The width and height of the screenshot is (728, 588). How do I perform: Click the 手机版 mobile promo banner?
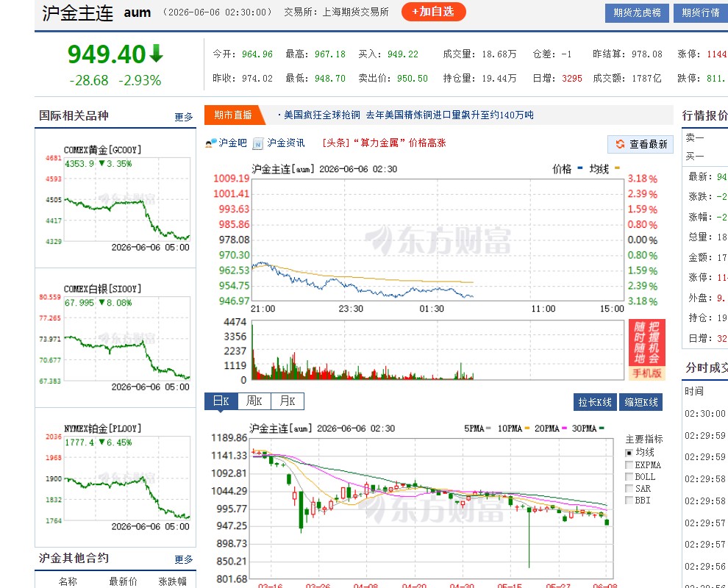[647, 349]
